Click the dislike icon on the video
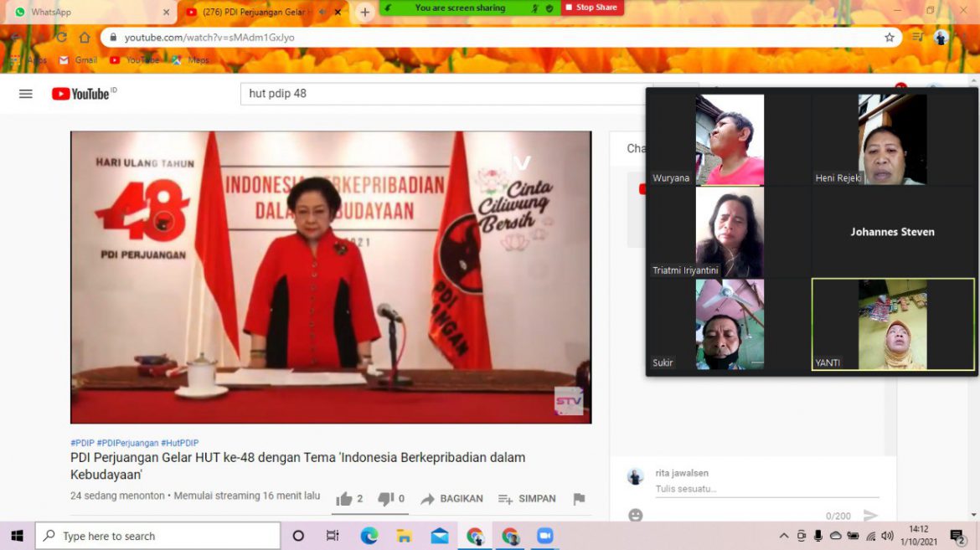980x550 pixels. tap(384, 498)
